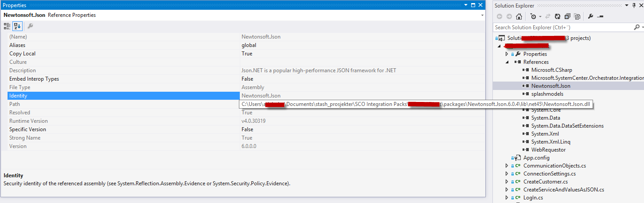Screen dimensions: 644x203
Task: Go to Home in Solution Explorer
Action: point(519,16)
